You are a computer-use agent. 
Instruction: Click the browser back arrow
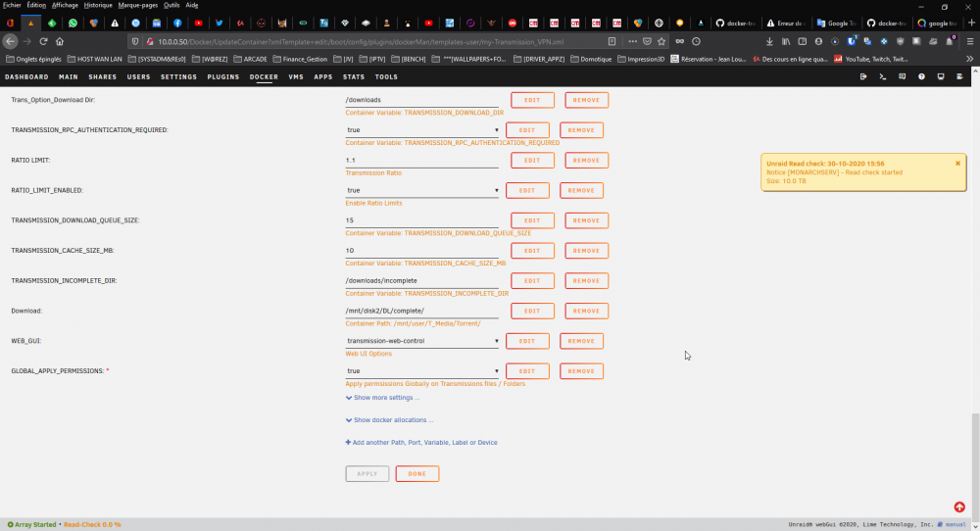pos(10,41)
